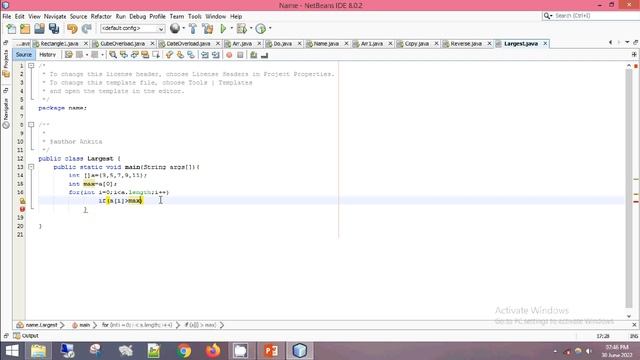Switch to the Rectangle1.java tab
The image size is (640, 360).
point(60,43)
